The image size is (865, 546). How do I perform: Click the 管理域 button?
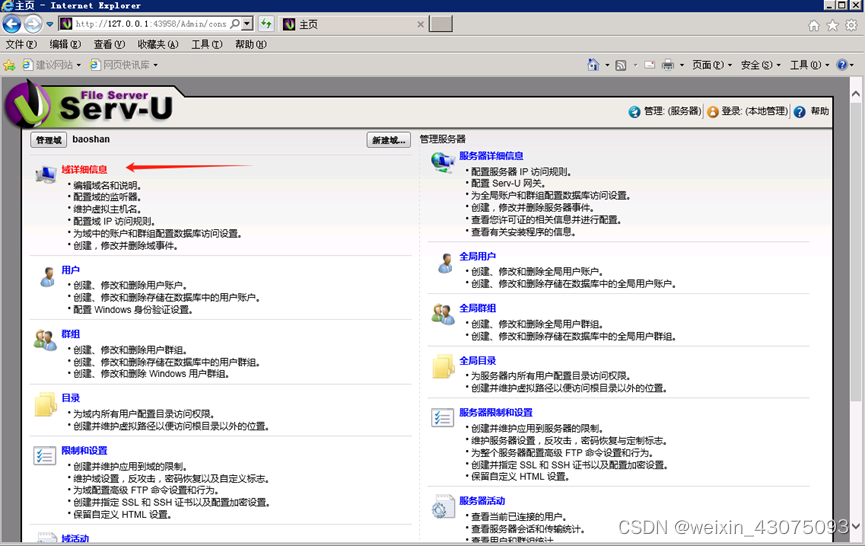coord(49,140)
